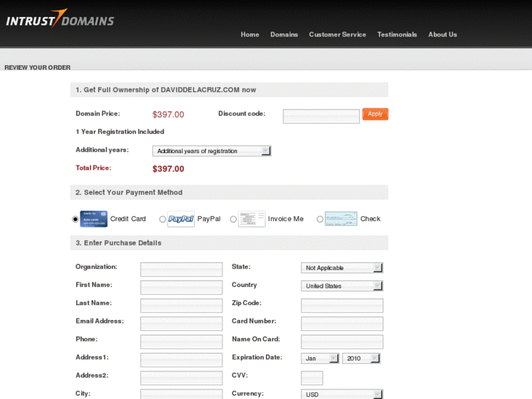
Task: Click the Check payment image icon
Action: [x=341, y=219]
